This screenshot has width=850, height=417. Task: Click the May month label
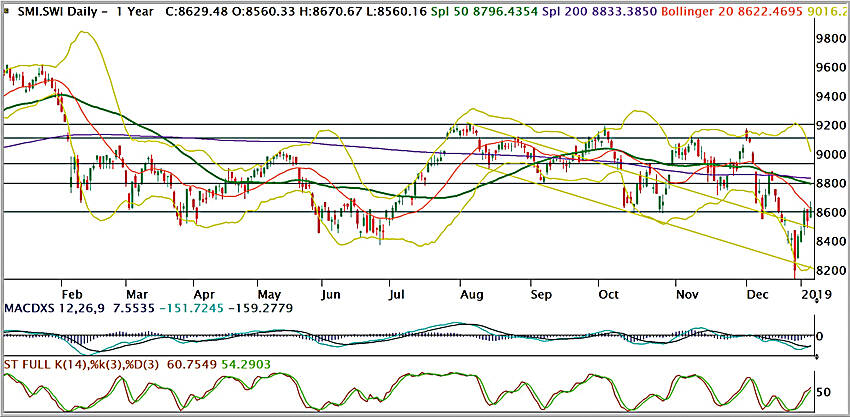tap(269, 294)
